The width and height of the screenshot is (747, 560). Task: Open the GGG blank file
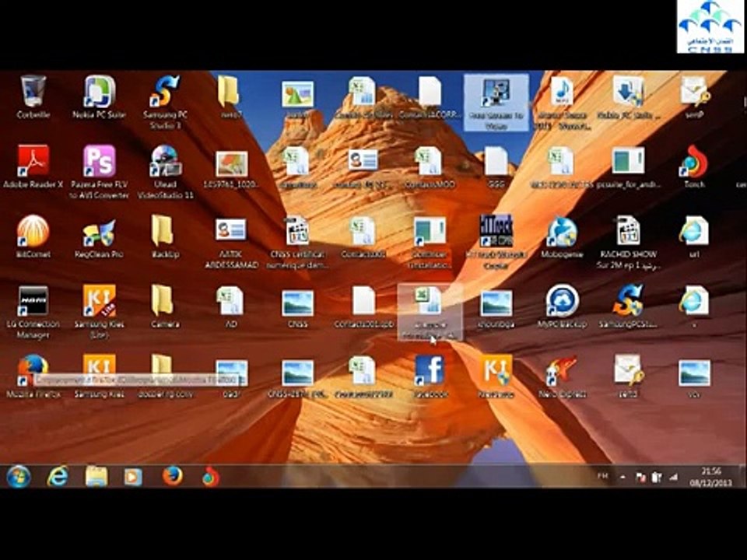point(496,166)
